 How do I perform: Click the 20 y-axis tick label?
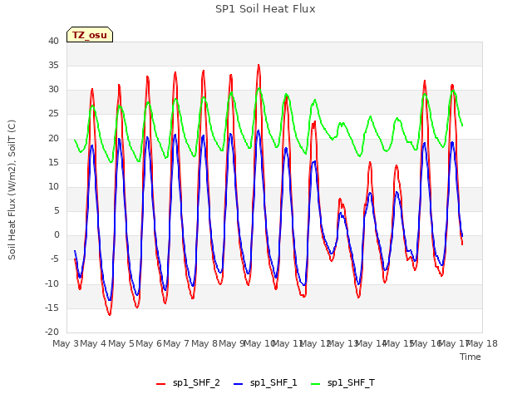[x=53, y=138]
